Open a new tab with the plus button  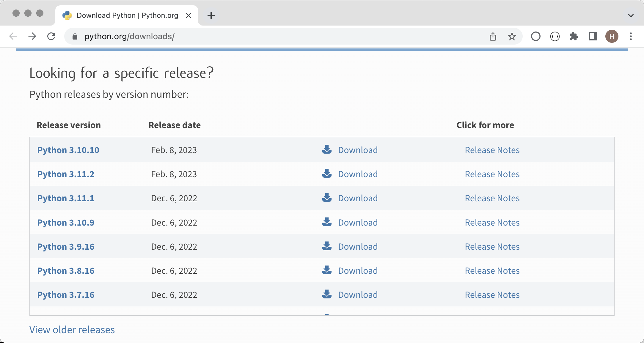pos(211,15)
